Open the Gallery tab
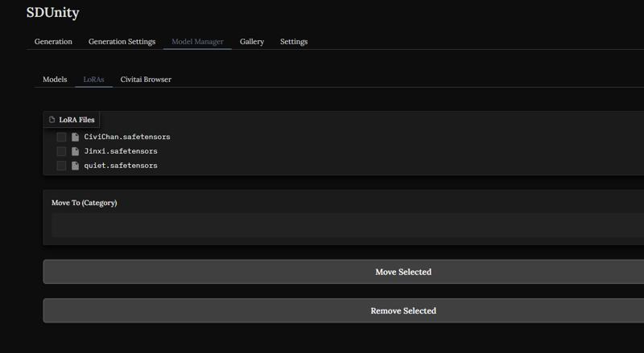The height and width of the screenshot is (353, 644). pos(252,42)
